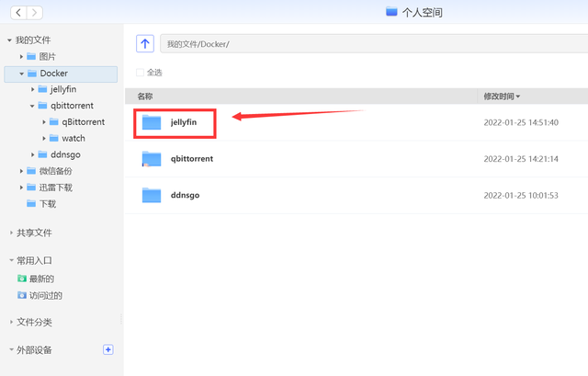Sort by 名称 column header
This screenshot has width=588, height=376.
pos(145,97)
